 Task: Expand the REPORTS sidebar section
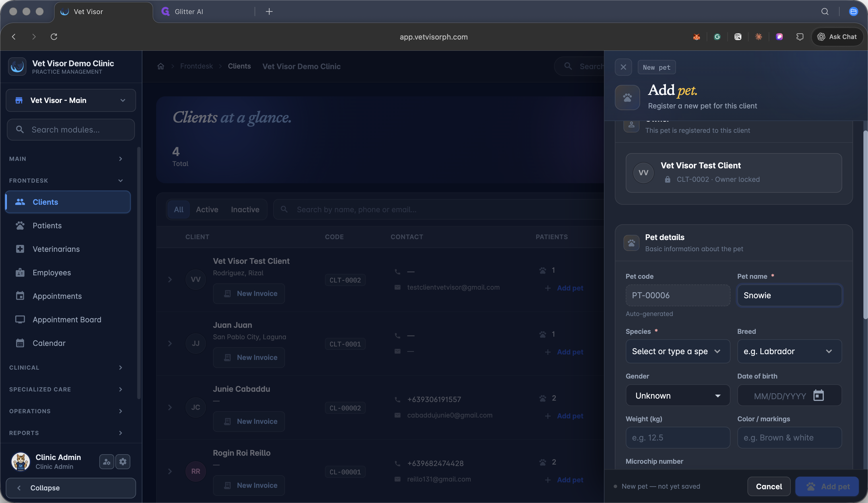point(66,433)
